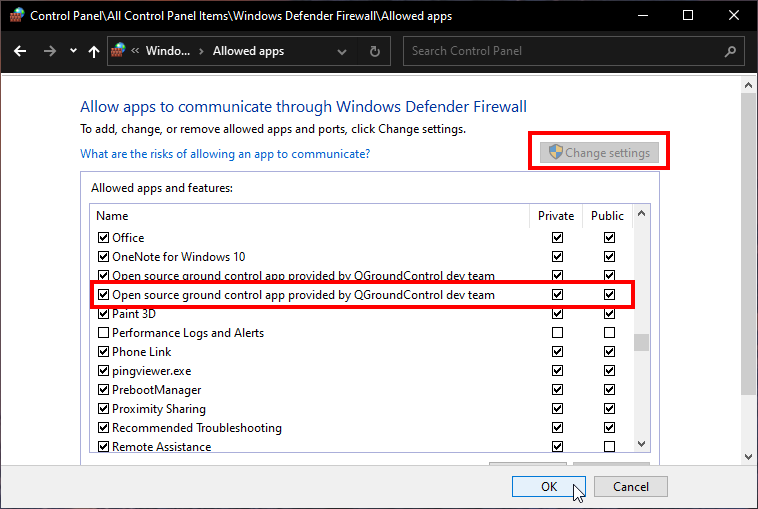Click the search magnifier icon
Screen dimensions: 758x509
[731, 51]
